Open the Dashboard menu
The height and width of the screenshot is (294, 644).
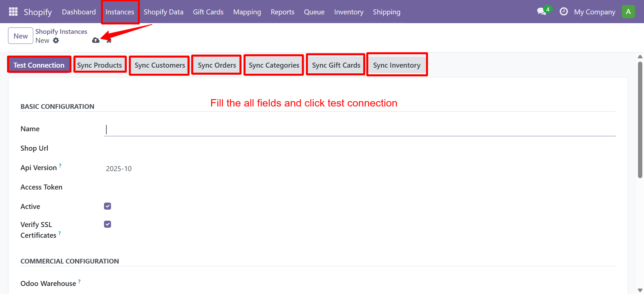tap(79, 12)
